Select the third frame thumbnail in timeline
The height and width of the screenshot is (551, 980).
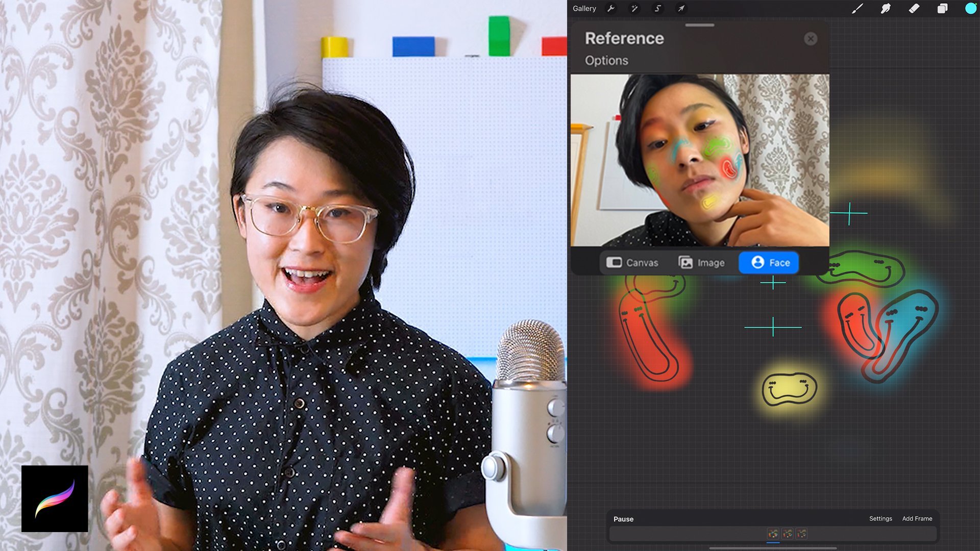click(x=801, y=534)
